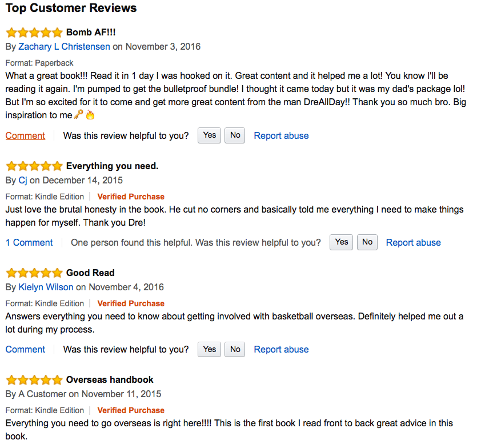
Task: Report abuse on Kielyn Wilson's review
Action: point(281,350)
